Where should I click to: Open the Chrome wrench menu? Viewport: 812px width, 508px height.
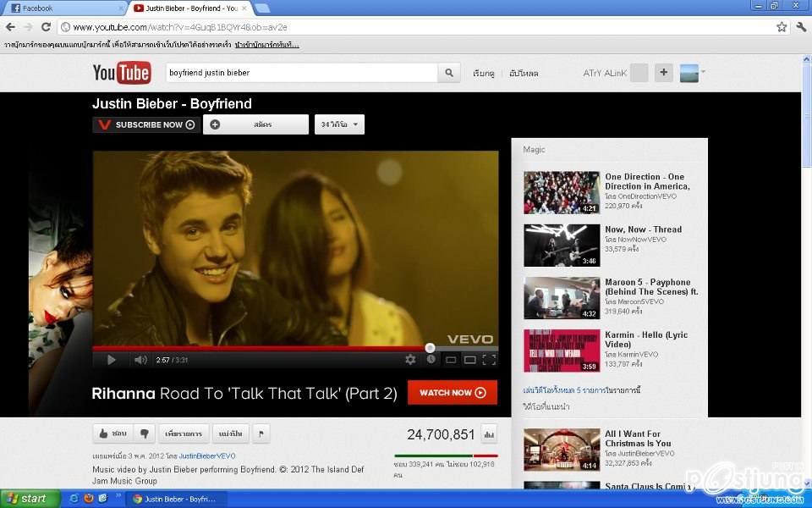click(x=801, y=27)
